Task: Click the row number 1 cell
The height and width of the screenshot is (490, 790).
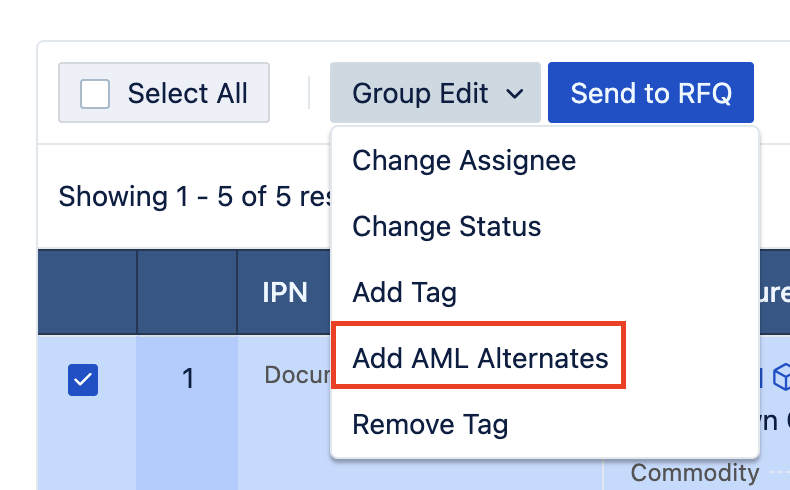Action: coord(187,380)
